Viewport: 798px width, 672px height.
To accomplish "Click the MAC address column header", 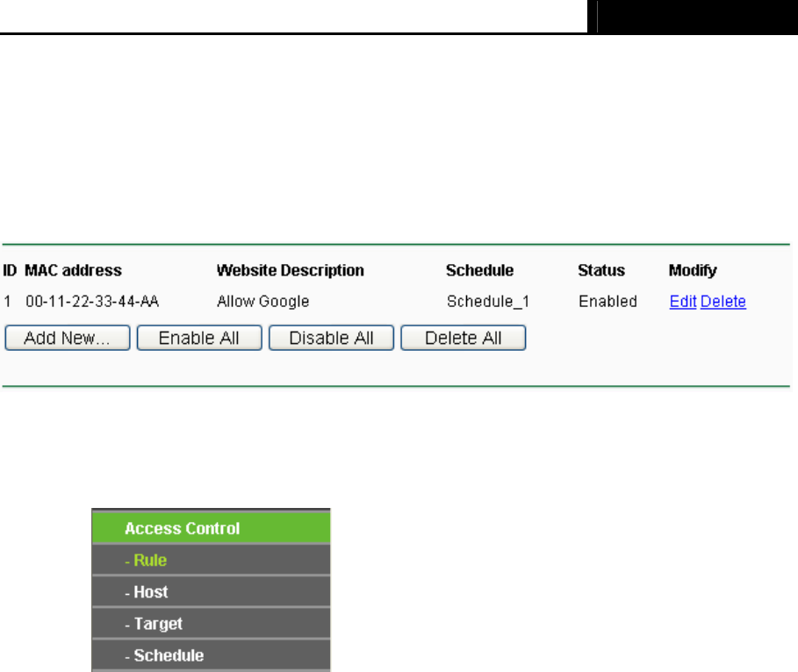I will (x=73, y=270).
